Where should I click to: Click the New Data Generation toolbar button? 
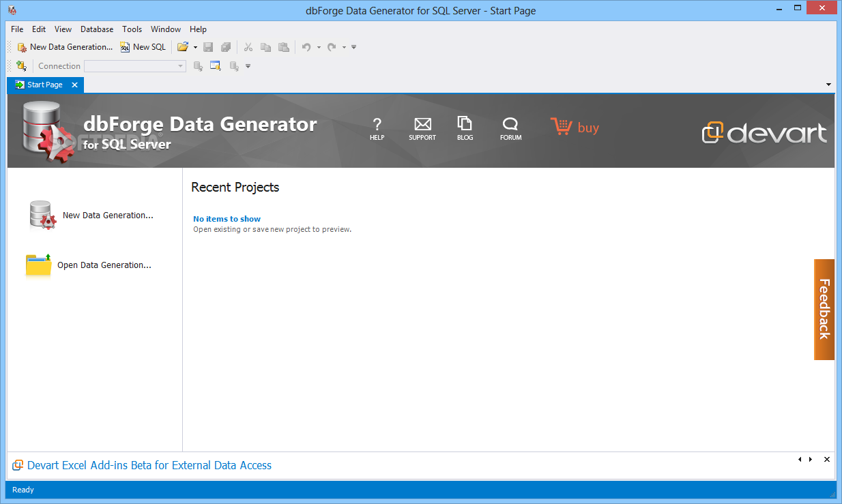65,47
